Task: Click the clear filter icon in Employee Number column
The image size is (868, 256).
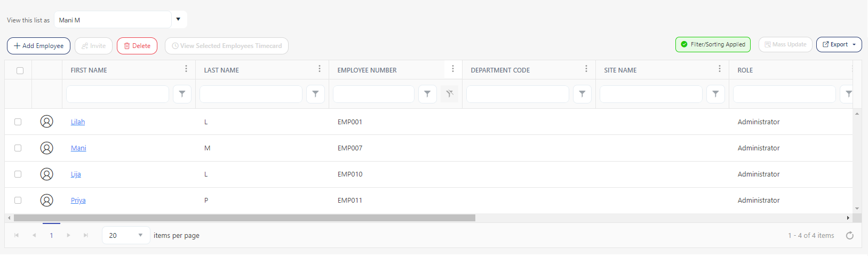Action: pos(449,94)
